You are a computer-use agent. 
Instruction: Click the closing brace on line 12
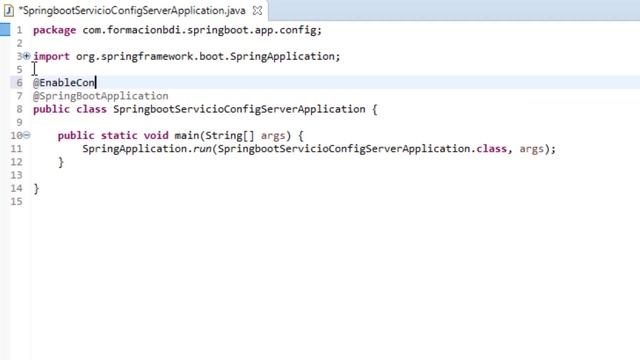pos(61,162)
